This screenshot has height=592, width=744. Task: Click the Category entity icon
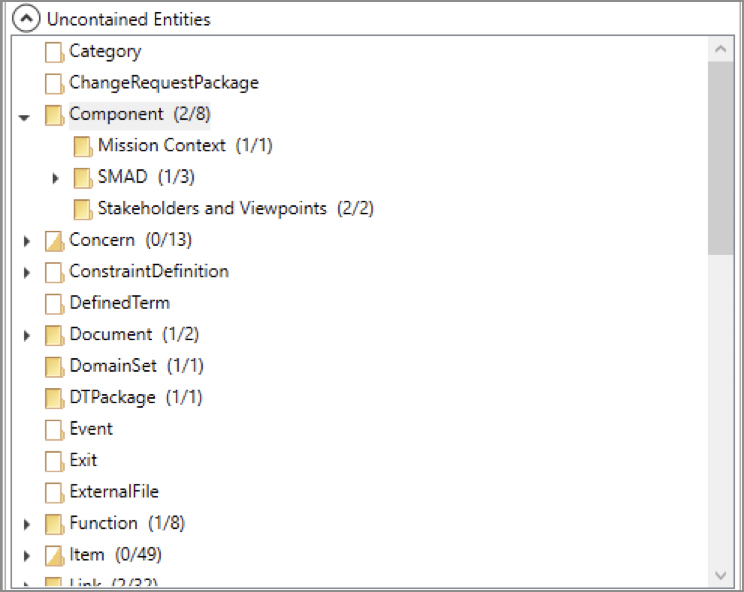(x=54, y=52)
